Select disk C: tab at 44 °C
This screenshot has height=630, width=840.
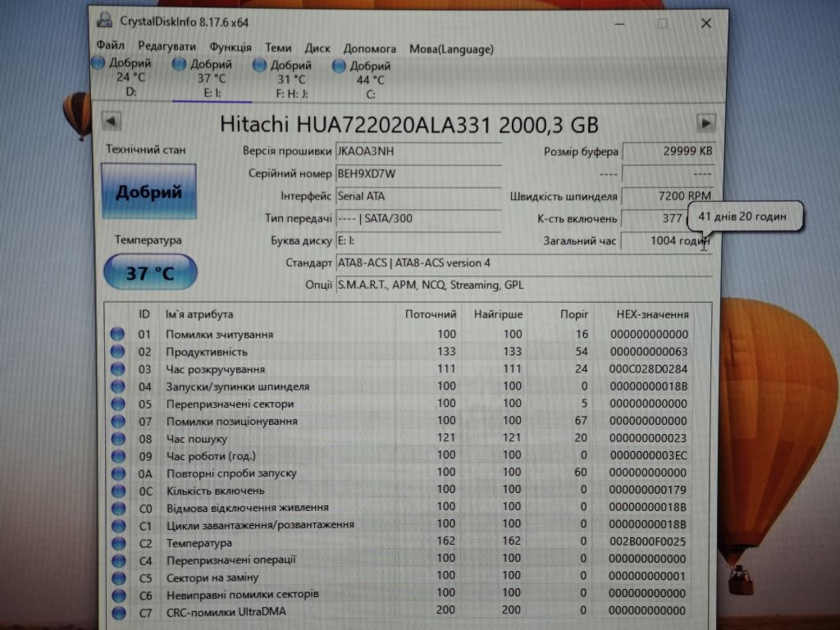tap(370, 80)
